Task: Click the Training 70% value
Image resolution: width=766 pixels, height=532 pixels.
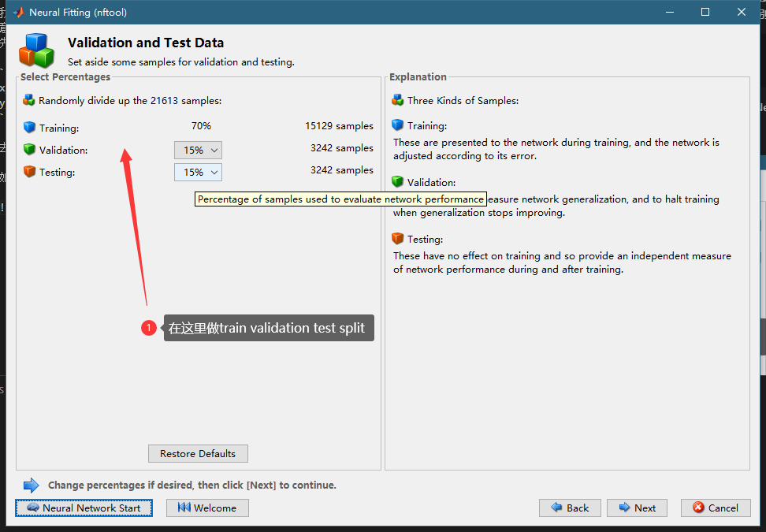Action: point(201,126)
